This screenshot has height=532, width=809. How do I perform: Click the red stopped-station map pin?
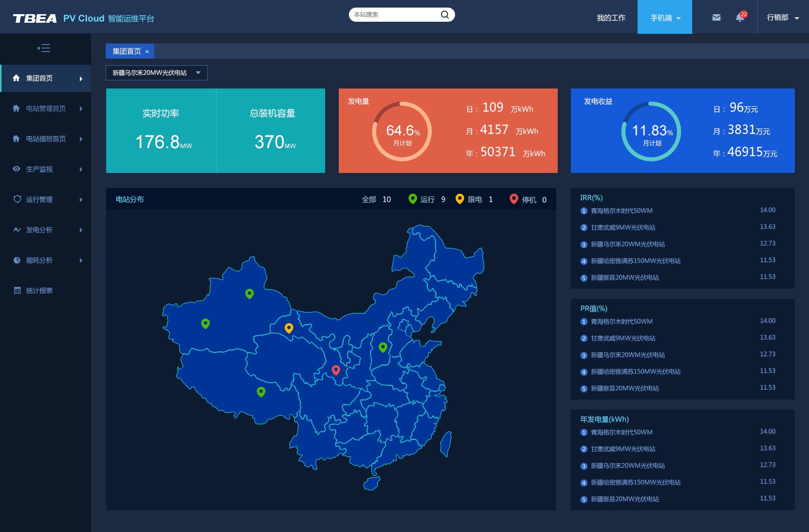336,370
